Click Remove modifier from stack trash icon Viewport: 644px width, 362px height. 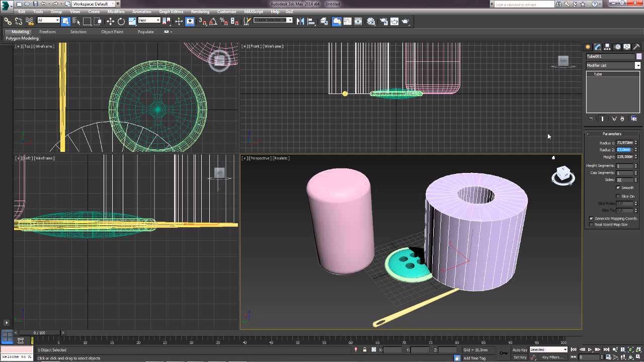(622, 119)
